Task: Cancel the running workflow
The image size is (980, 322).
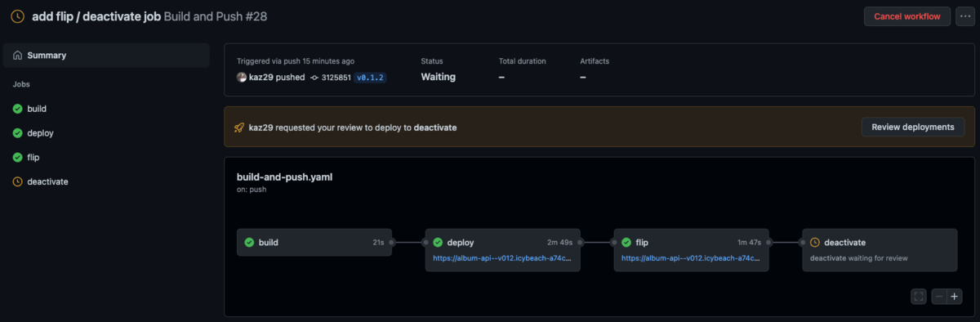Action: [x=907, y=16]
